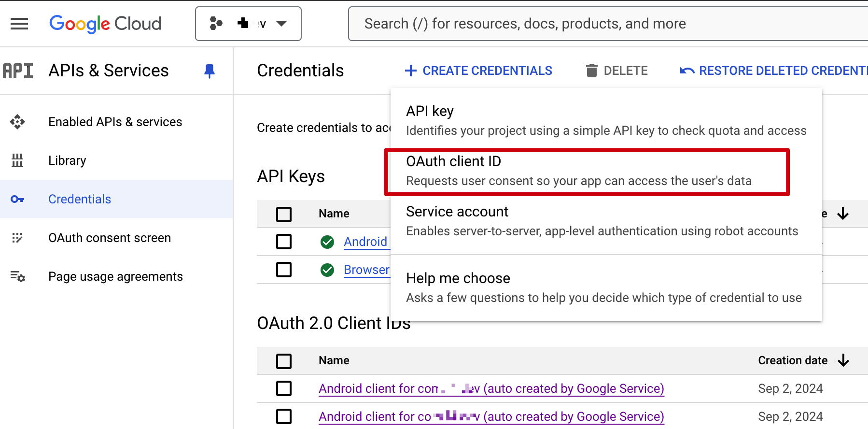Image resolution: width=868 pixels, height=429 pixels.
Task: Click the plus icon for Create Credentials
Action: click(x=411, y=71)
